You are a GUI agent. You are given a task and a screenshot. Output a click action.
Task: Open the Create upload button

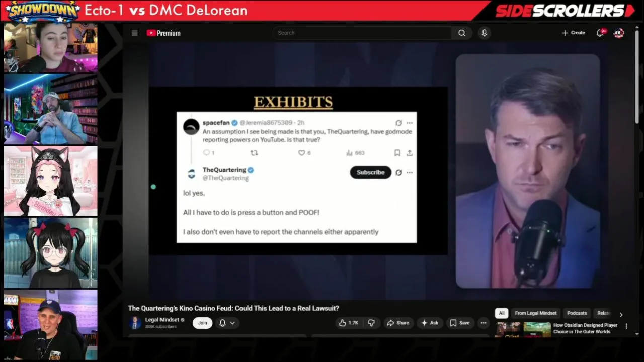573,33
